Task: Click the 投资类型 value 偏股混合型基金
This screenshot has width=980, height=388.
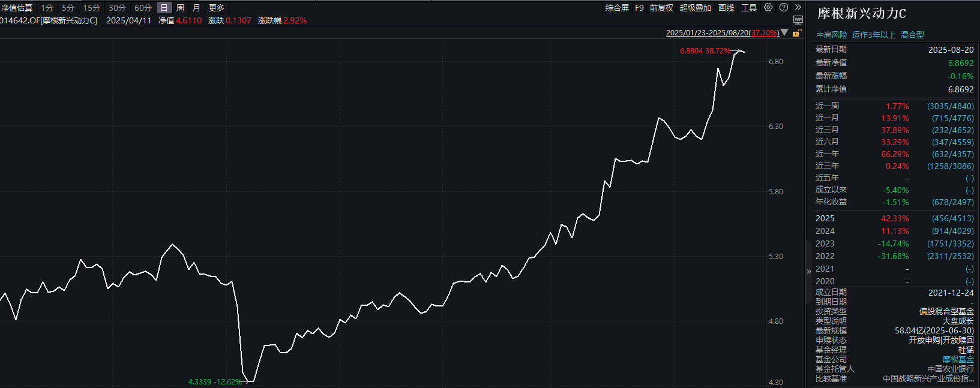Action: [x=946, y=311]
